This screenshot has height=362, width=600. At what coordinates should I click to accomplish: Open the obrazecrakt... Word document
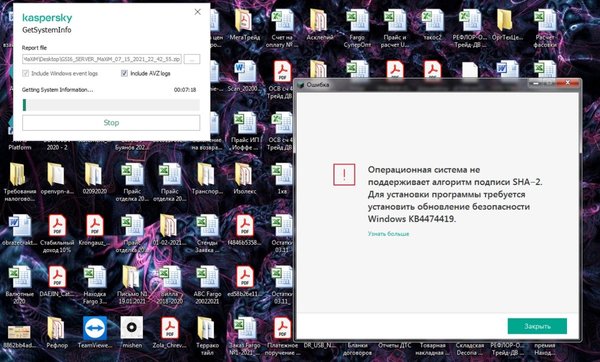[x=20, y=226]
